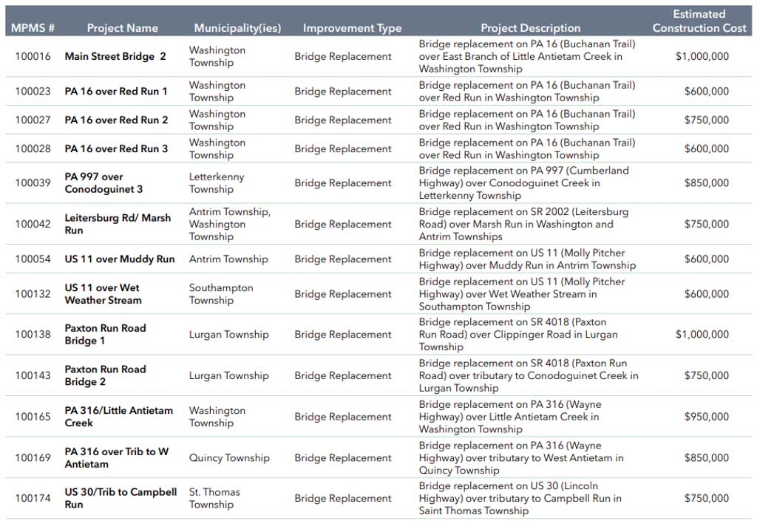757x532 pixels.
Task: Select the Project Description column header
Action: pos(530,28)
